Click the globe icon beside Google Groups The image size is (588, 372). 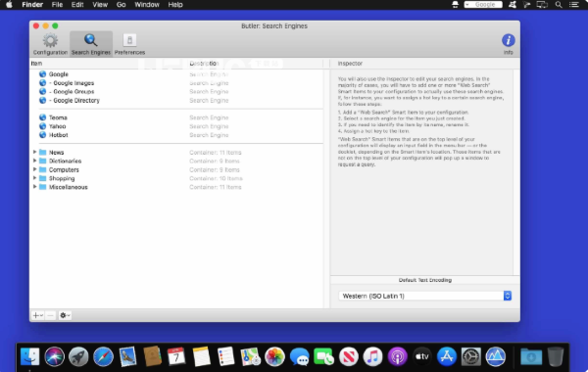[43, 91]
